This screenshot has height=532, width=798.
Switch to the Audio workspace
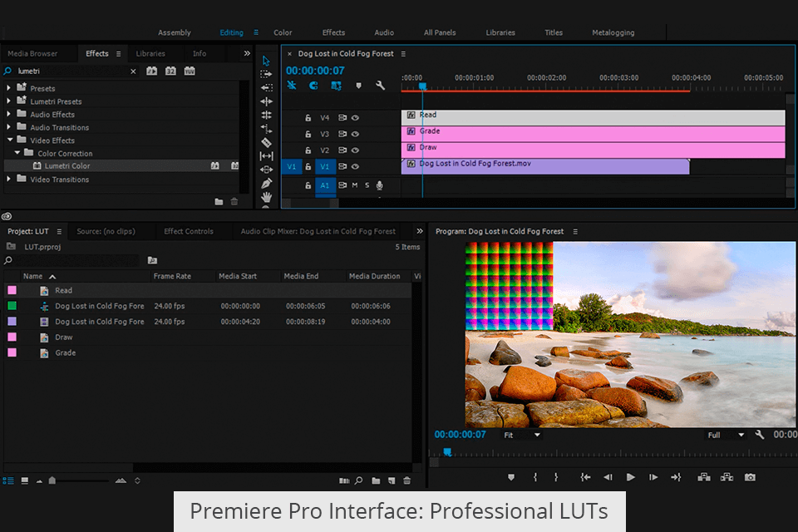384,32
